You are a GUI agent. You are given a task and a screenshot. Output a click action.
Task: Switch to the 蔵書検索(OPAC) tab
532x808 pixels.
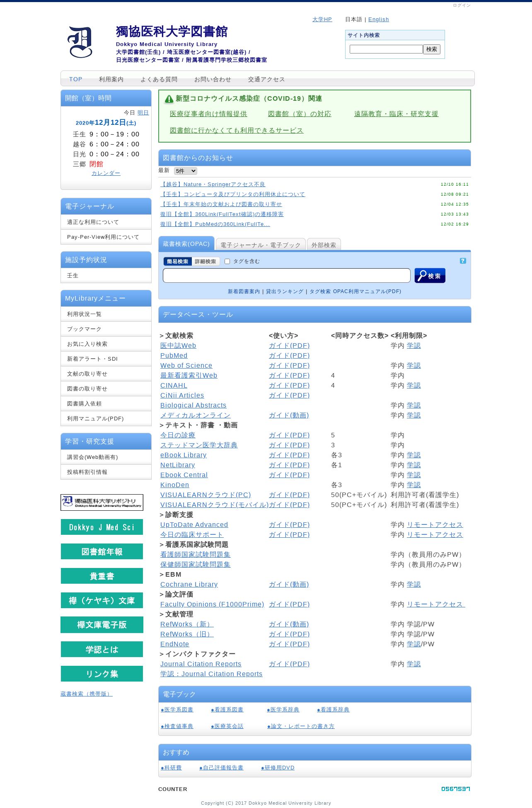[186, 244]
